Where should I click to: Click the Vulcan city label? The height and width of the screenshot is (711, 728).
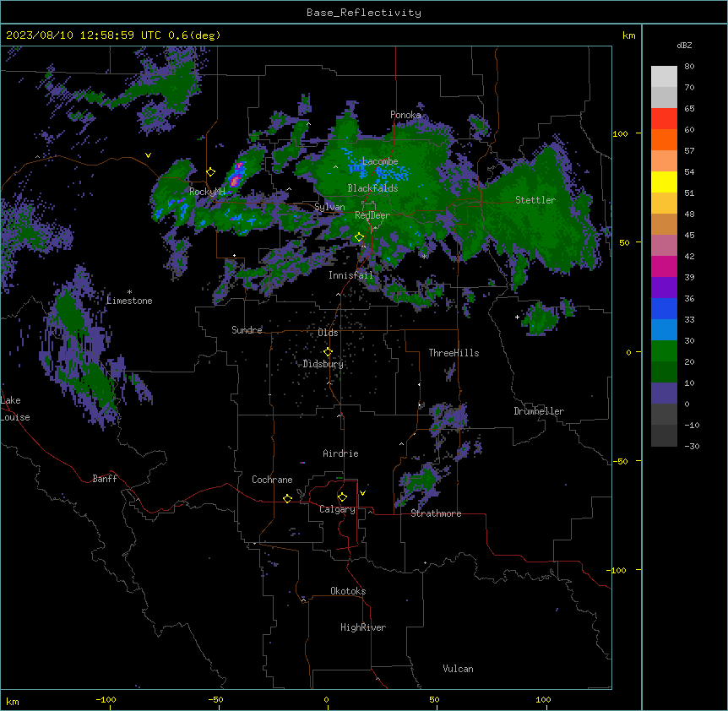pos(459,669)
